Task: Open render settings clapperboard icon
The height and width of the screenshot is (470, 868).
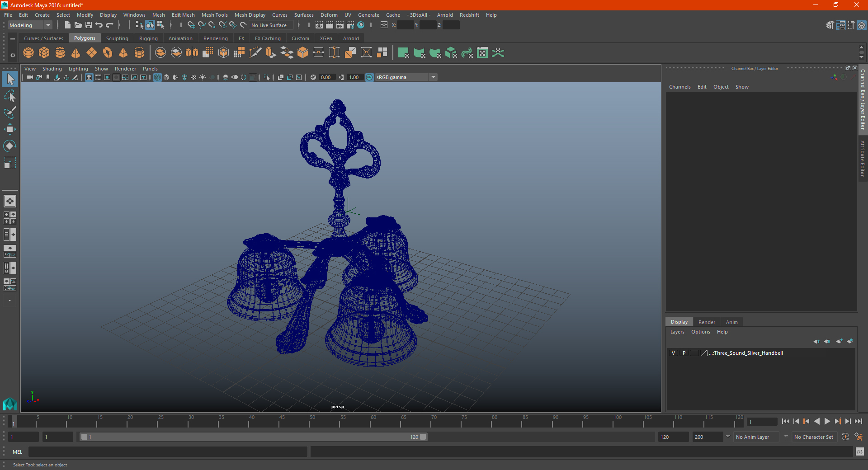Action: [x=350, y=25]
